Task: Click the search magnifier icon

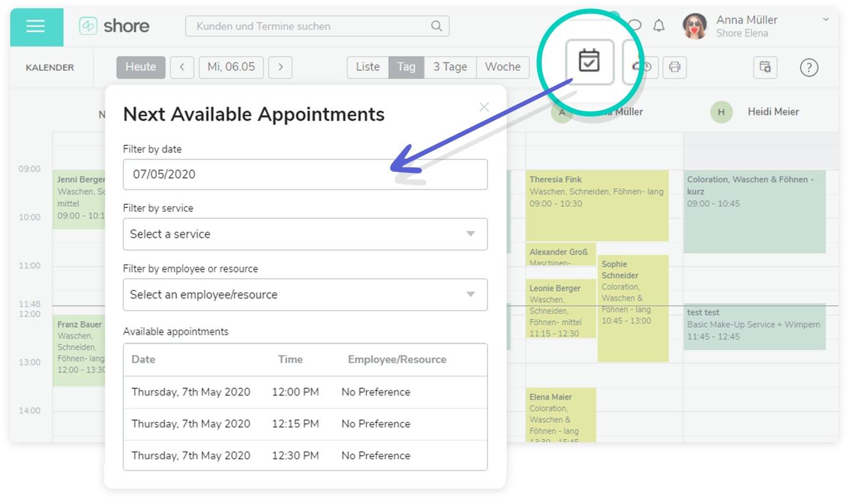Action: [x=436, y=26]
